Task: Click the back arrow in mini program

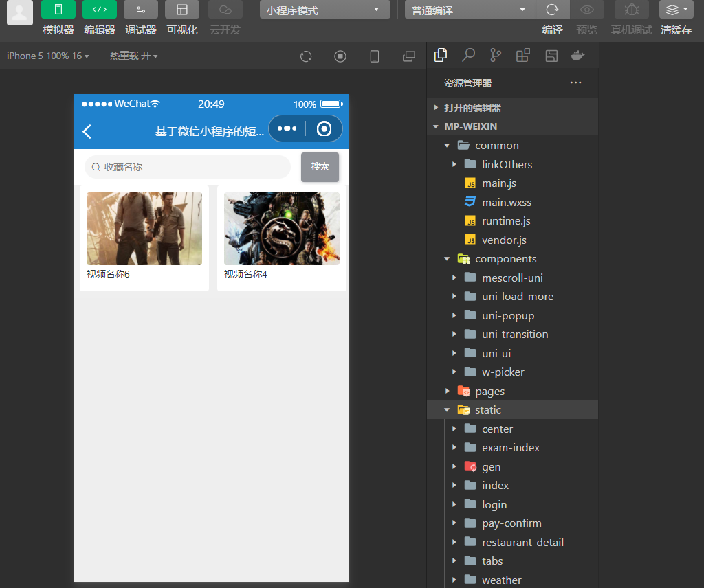Action: point(87,131)
